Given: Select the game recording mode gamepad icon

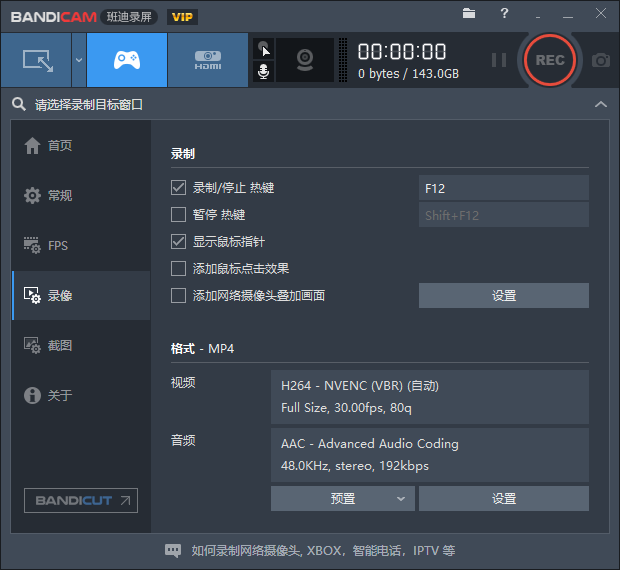Looking at the screenshot, I should 126,60.
